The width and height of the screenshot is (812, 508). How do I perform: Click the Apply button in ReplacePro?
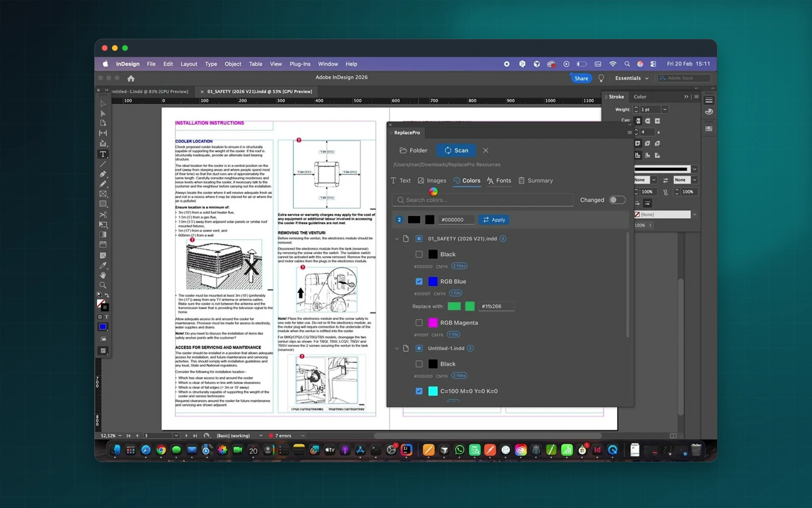494,220
